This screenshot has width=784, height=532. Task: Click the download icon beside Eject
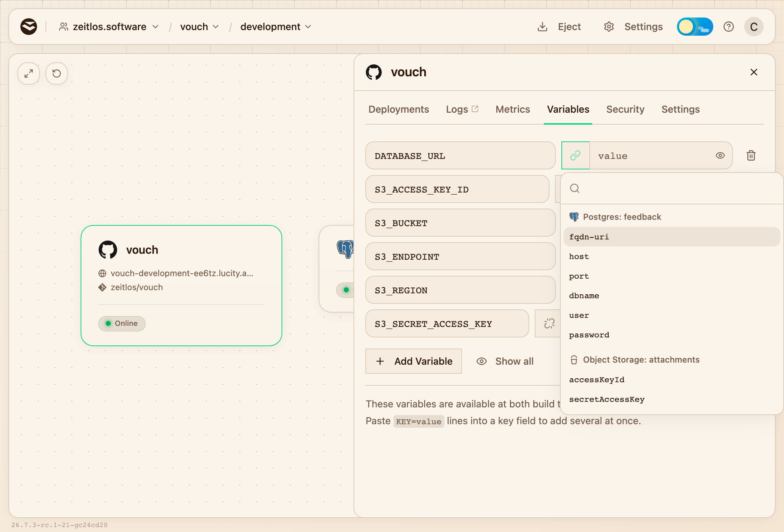tap(542, 27)
